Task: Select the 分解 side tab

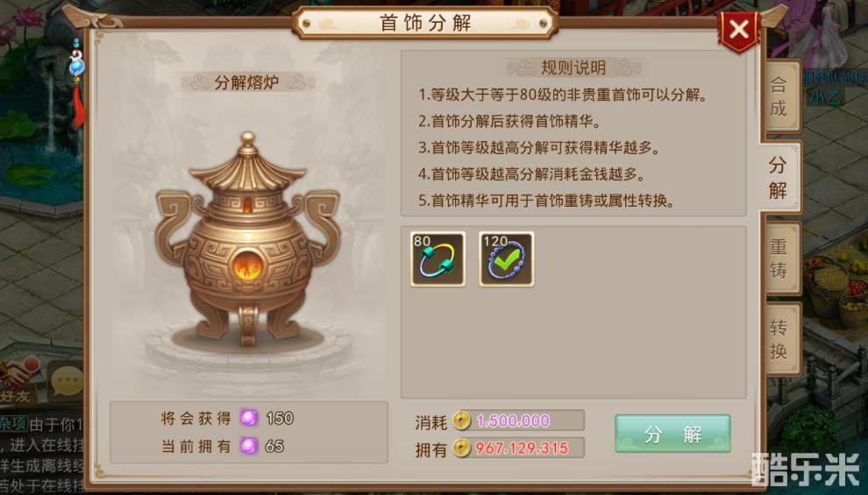Action: pyautogui.click(x=779, y=177)
